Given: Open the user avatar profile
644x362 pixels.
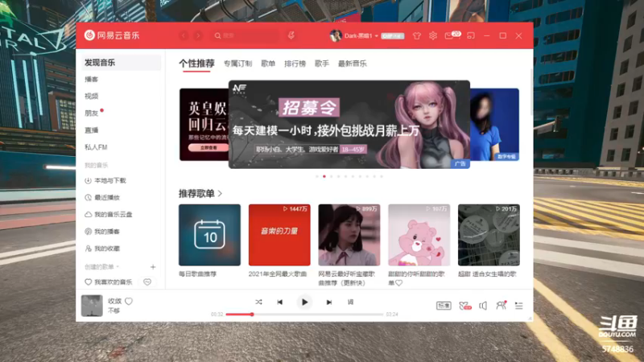Looking at the screenshot, I should pos(336,35).
